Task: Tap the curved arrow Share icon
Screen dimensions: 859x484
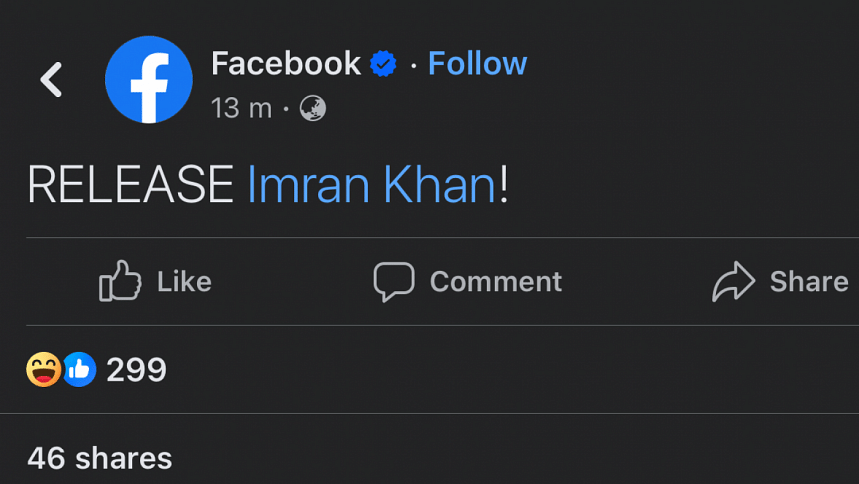Action: click(733, 282)
